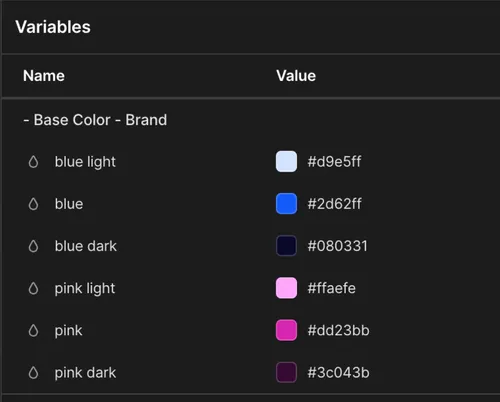Click the color droplet icon for blue
500x402 pixels.
[33, 204]
